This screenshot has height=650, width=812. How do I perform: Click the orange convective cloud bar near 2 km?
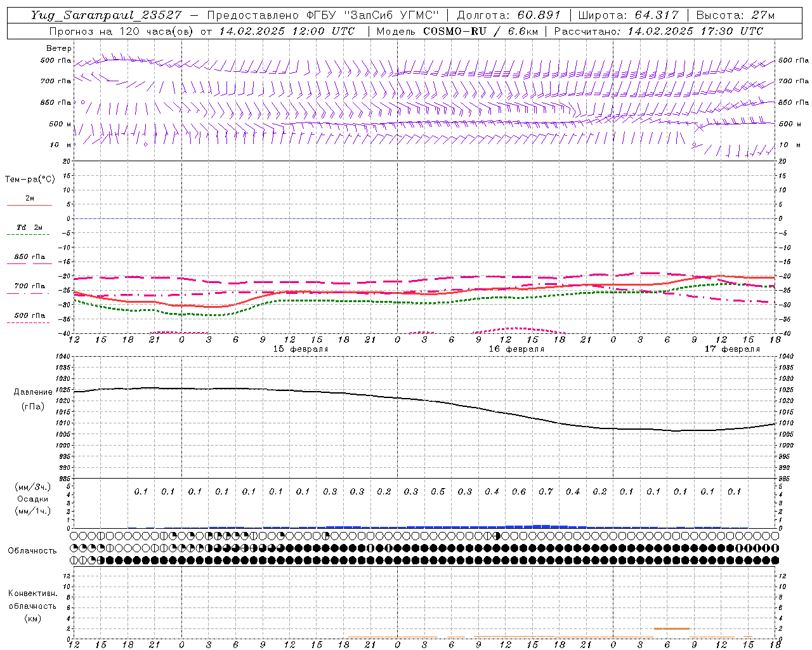[x=672, y=628]
